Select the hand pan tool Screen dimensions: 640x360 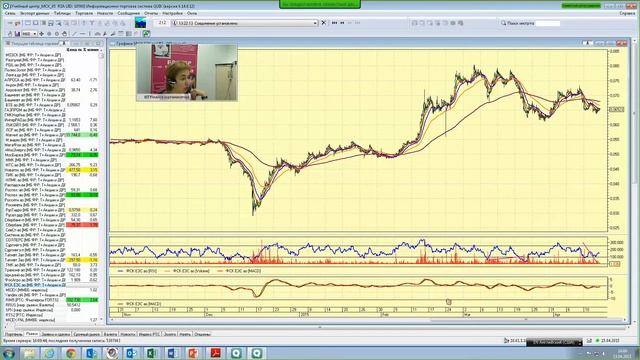pyautogui.click(x=64, y=34)
